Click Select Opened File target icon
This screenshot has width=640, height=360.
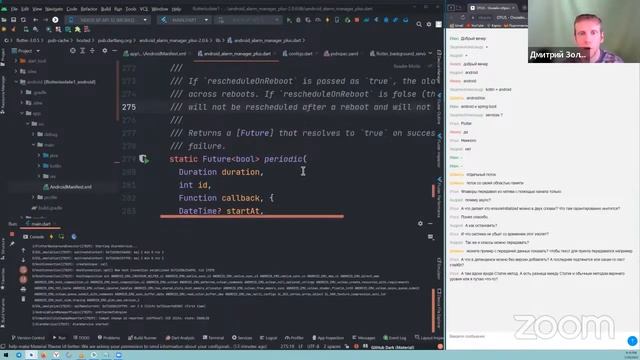click(73, 51)
